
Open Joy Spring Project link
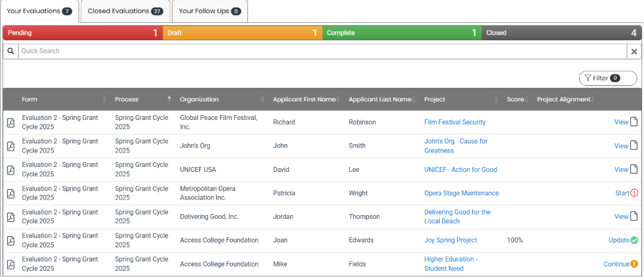[450, 240]
